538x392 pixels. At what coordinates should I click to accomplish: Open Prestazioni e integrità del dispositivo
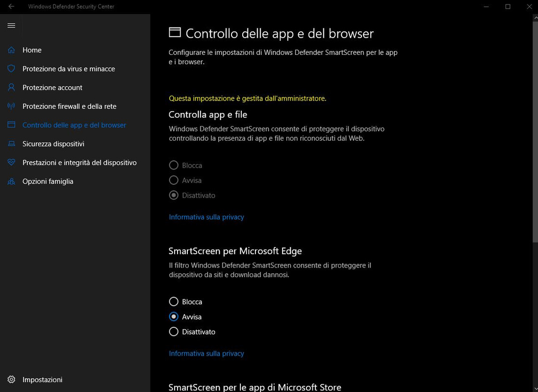[75, 163]
